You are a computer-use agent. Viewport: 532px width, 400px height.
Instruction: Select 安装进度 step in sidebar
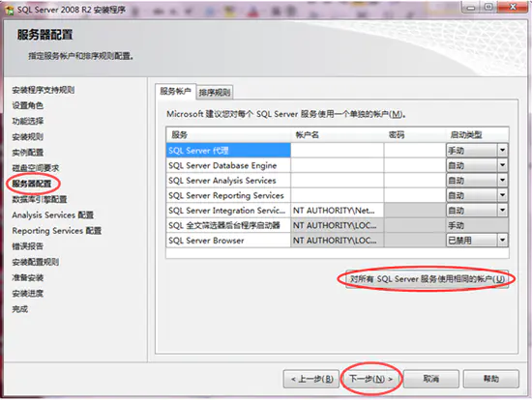coord(27,293)
